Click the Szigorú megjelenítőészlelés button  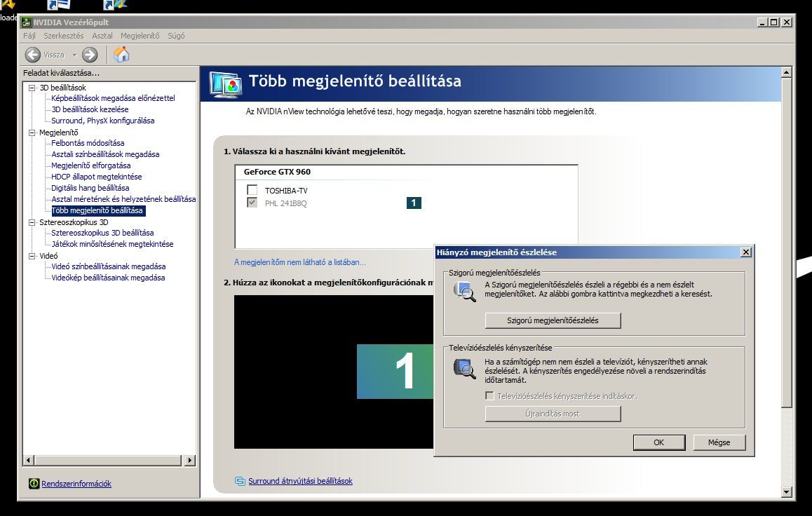click(x=553, y=320)
